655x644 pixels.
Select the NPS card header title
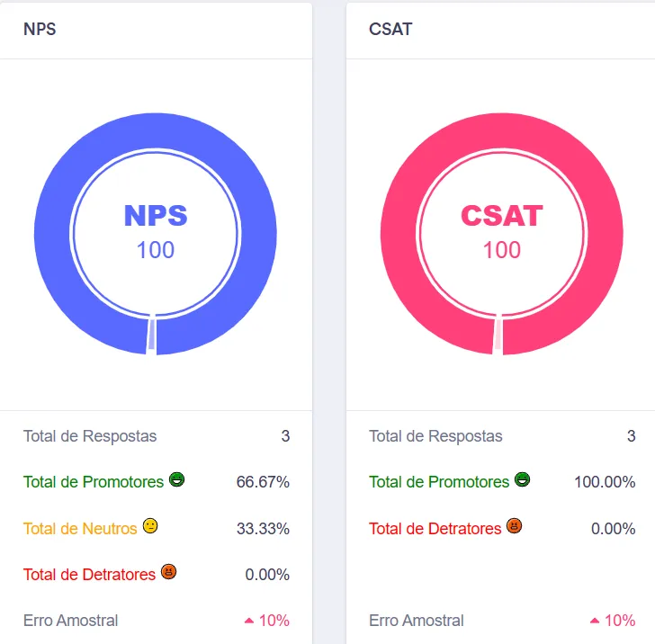tap(40, 30)
